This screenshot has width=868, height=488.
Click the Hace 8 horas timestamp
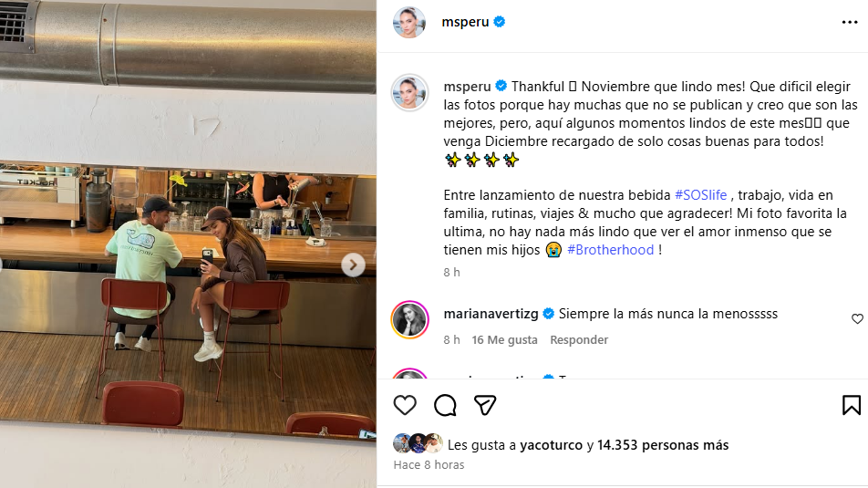[x=429, y=464]
